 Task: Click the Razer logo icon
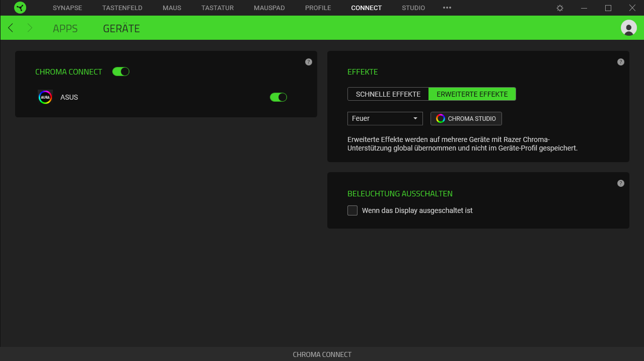pyautogui.click(x=20, y=8)
